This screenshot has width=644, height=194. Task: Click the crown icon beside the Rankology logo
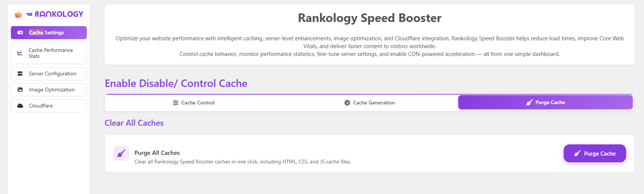[x=18, y=15]
